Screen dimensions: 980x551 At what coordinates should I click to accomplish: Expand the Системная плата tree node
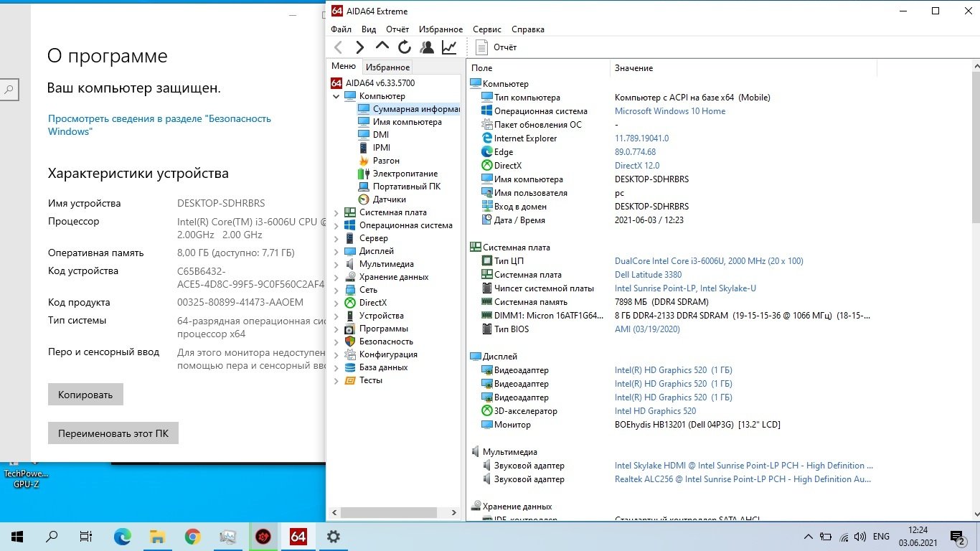[x=336, y=212]
